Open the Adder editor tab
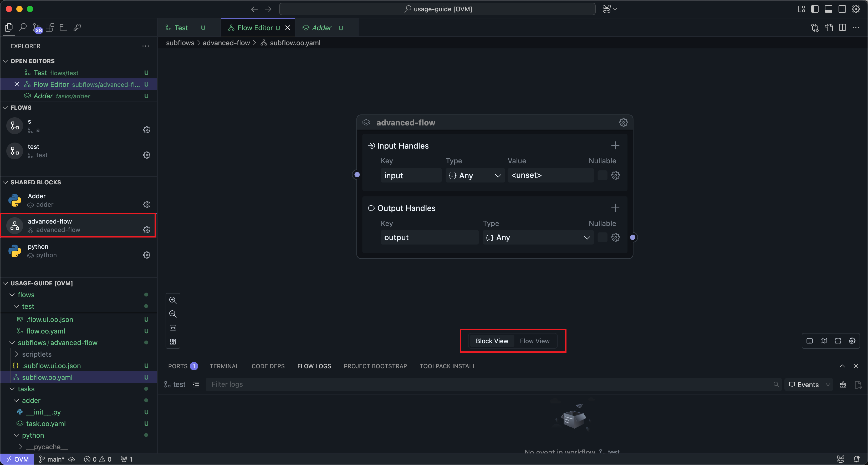Viewport: 868px width, 465px height. click(321, 28)
